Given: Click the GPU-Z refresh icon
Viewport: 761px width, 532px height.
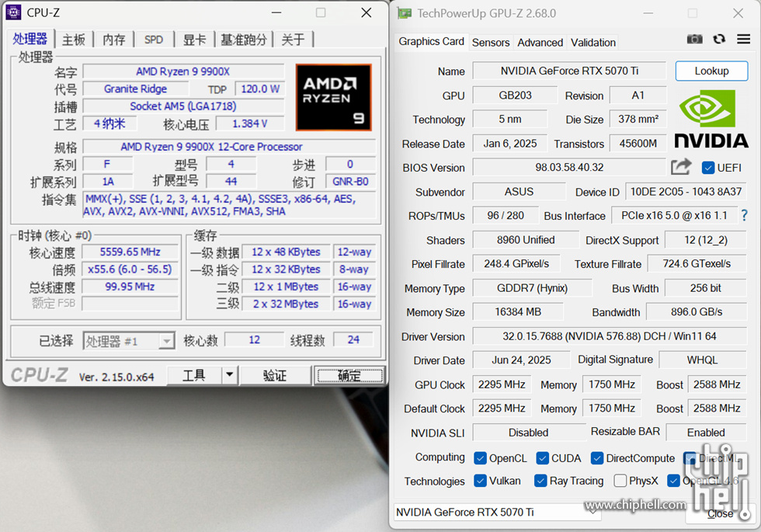Looking at the screenshot, I should (x=719, y=40).
